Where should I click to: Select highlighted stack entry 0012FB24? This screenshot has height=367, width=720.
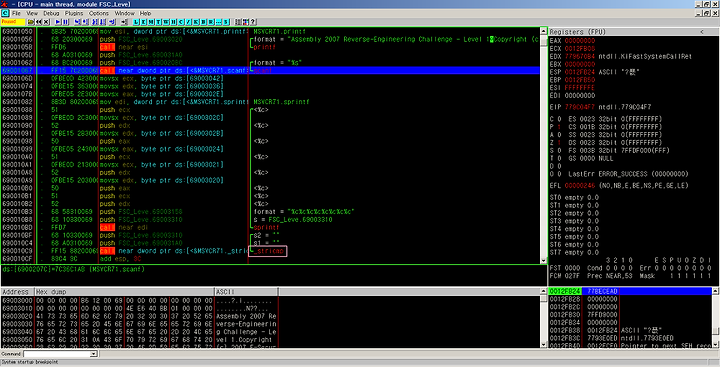pos(630,291)
